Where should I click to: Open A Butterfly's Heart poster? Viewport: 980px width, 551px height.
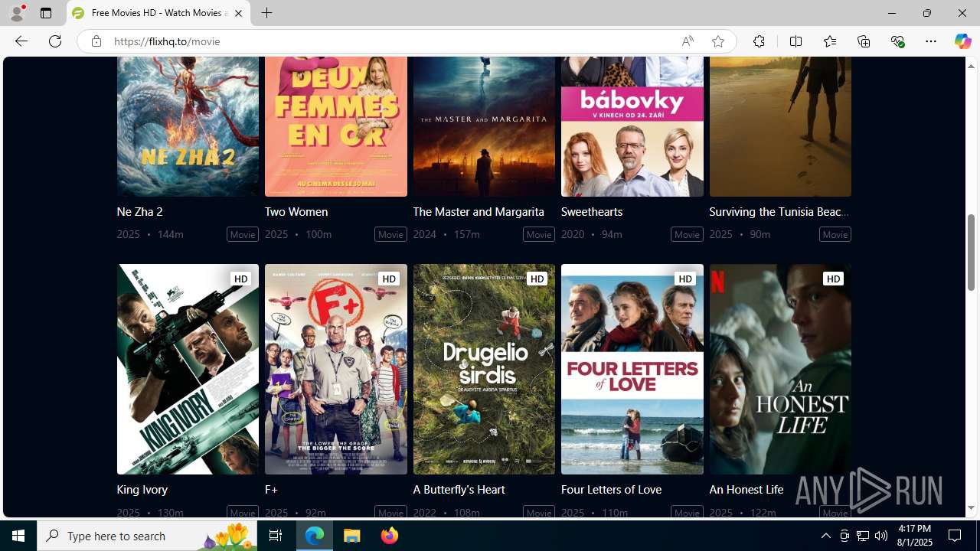click(x=484, y=369)
